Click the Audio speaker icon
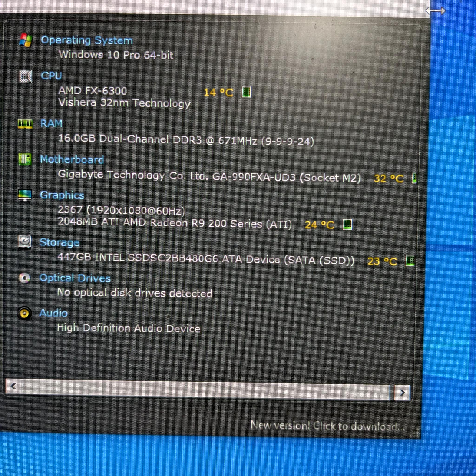The width and height of the screenshot is (476, 476). click(24, 313)
